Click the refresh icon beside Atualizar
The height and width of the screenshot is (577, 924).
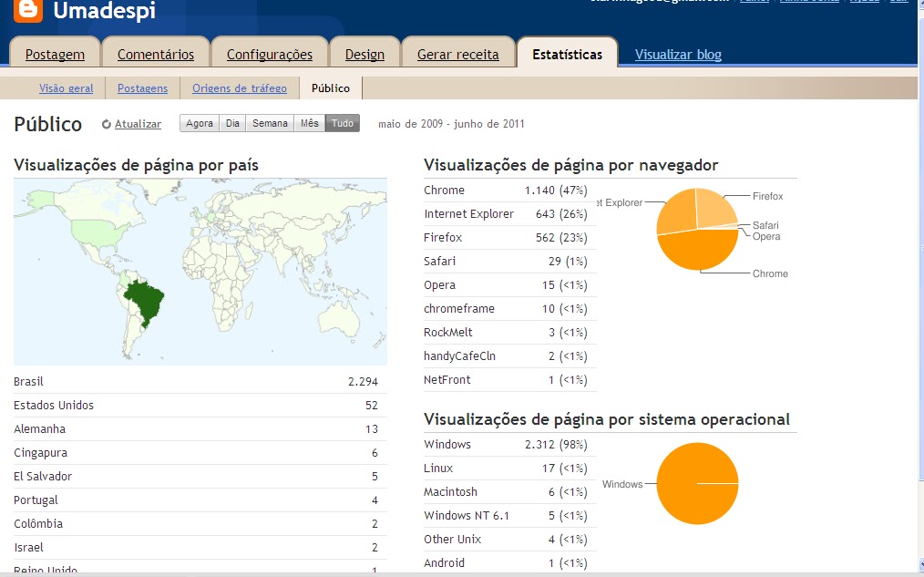(x=106, y=124)
